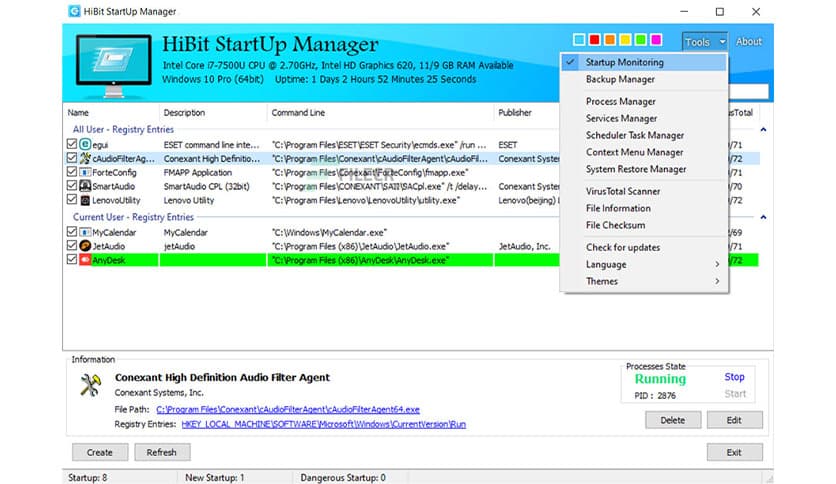Click the SmartAudio entry icon
Screen dimensions: 836x484
tap(85, 186)
